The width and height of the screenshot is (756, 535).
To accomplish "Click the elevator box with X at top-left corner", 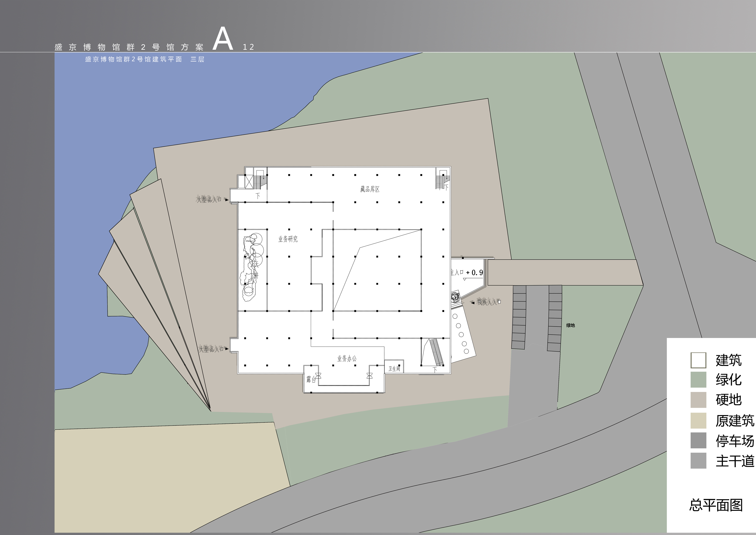I will coord(249,182).
